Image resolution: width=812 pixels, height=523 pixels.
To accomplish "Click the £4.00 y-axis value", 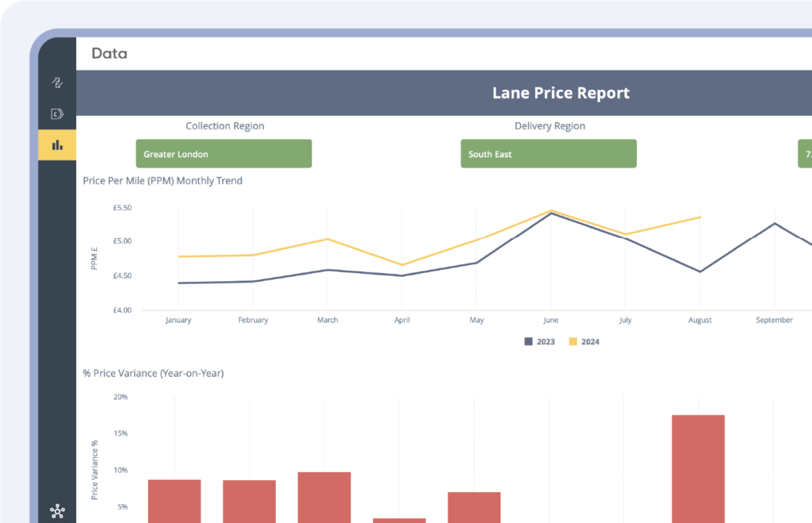I will [x=122, y=310].
